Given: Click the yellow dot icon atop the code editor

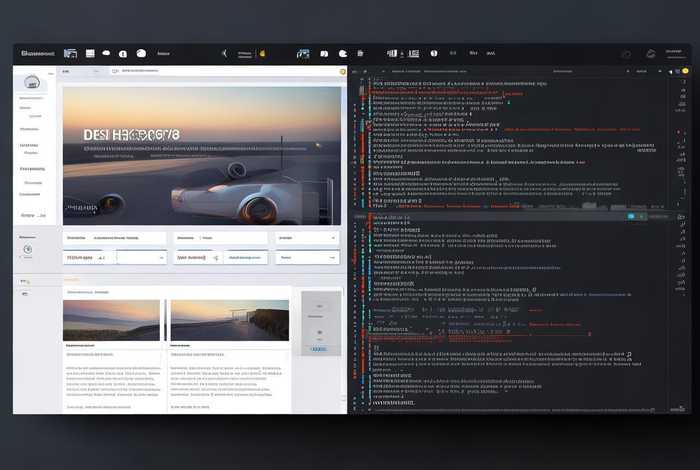Looking at the screenshot, I should tap(685, 72).
